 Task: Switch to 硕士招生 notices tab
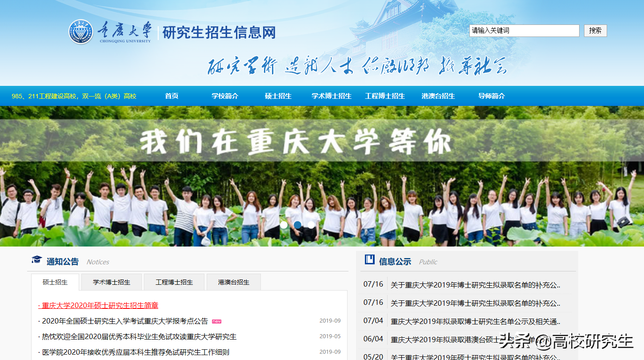coord(55,282)
